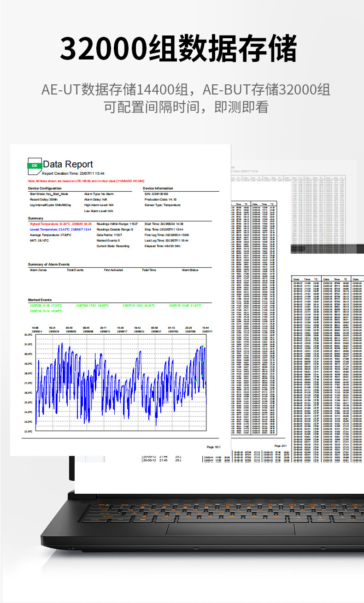Click the 23/07/11 x-axis date label

tap(208, 331)
